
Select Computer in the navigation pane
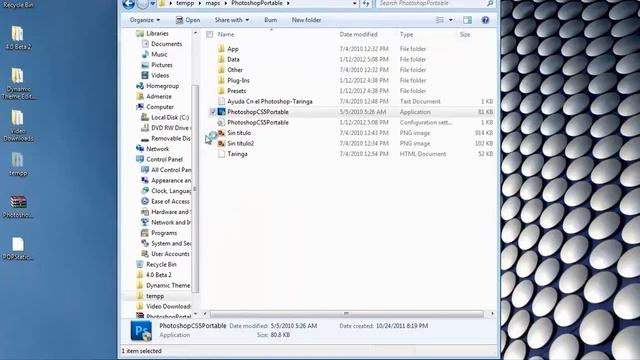point(160,107)
